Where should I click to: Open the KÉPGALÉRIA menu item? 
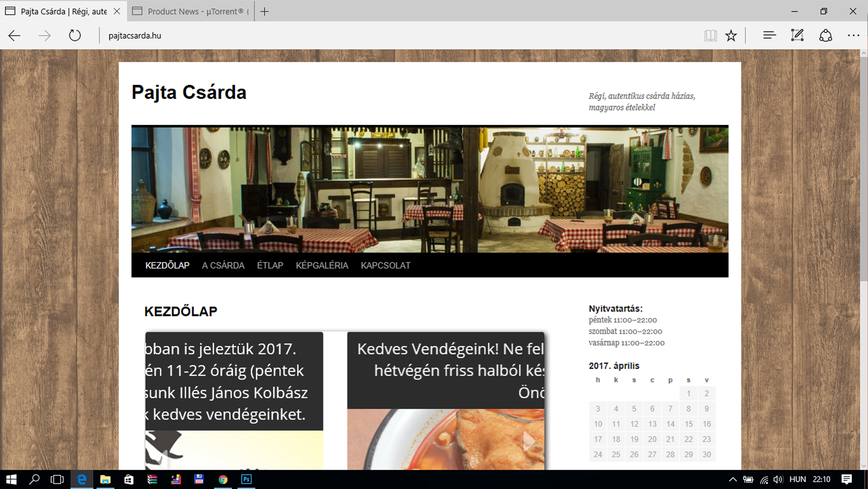tap(322, 265)
